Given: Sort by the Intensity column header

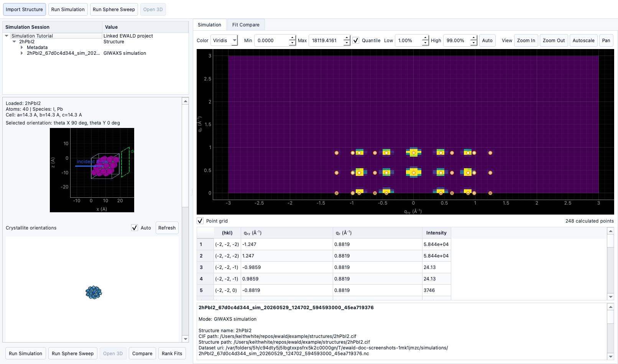Looking at the screenshot, I should point(436,233).
